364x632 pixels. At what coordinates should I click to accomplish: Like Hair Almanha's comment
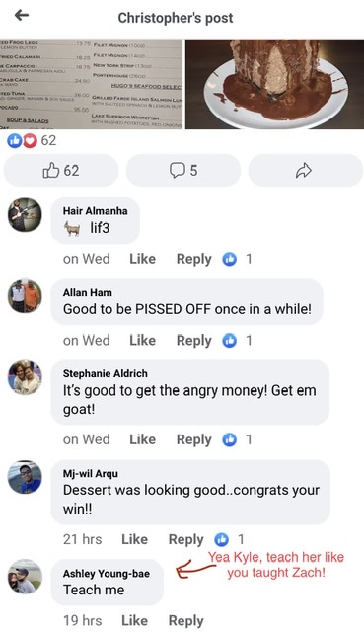[142, 259]
